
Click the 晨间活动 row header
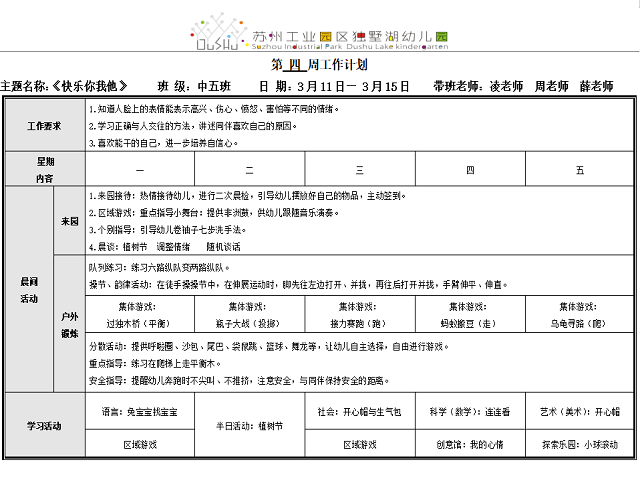click(x=29, y=290)
